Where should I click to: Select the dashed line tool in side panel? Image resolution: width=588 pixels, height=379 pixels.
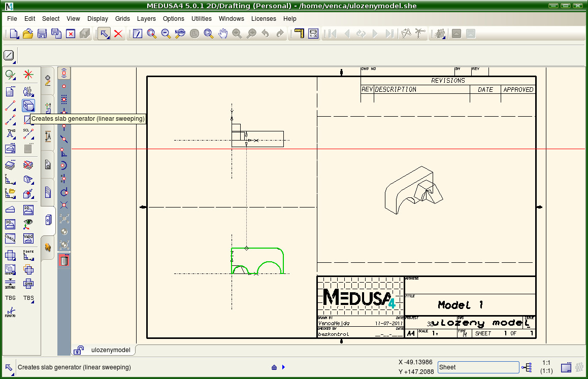click(x=10, y=120)
